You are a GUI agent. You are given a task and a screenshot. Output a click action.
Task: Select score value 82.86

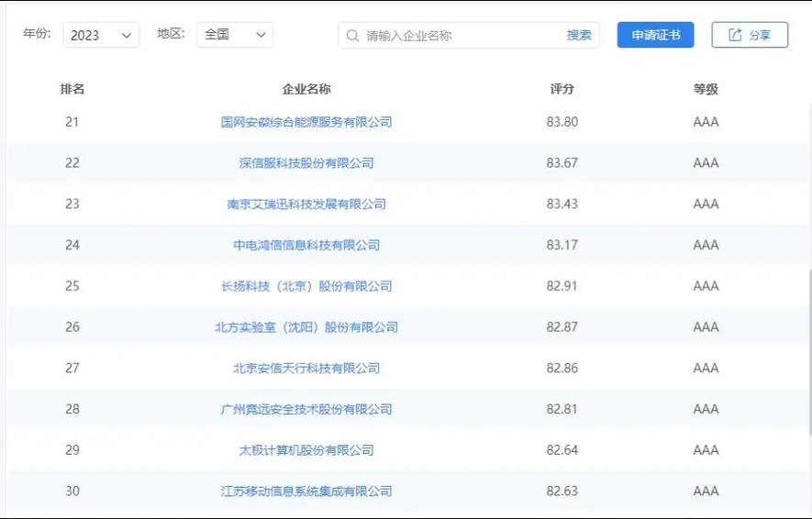point(562,368)
